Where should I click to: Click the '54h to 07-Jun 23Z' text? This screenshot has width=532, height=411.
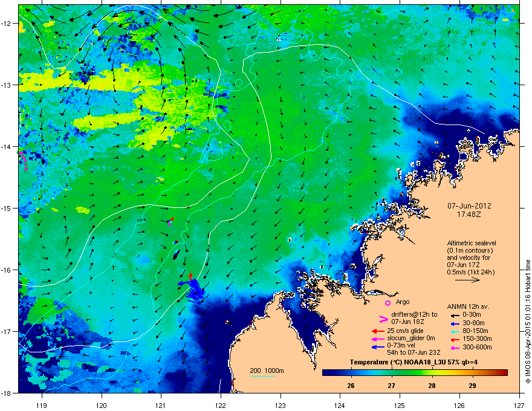click(414, 352)
